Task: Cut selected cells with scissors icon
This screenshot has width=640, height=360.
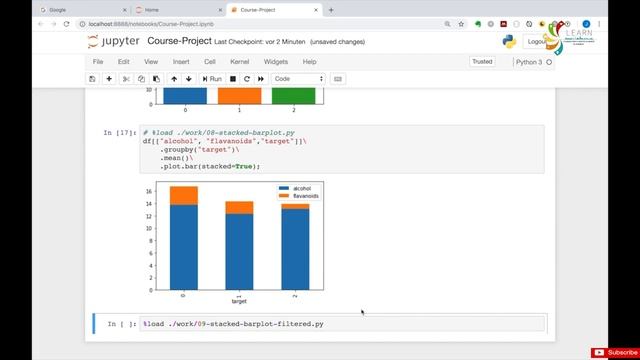Action: click(126, 79)
